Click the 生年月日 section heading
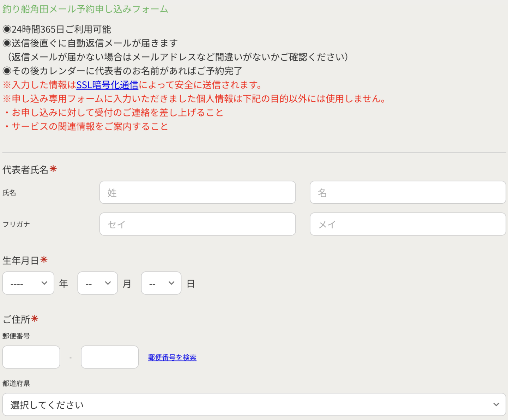 pyautogui.click(x=21, y=260)
